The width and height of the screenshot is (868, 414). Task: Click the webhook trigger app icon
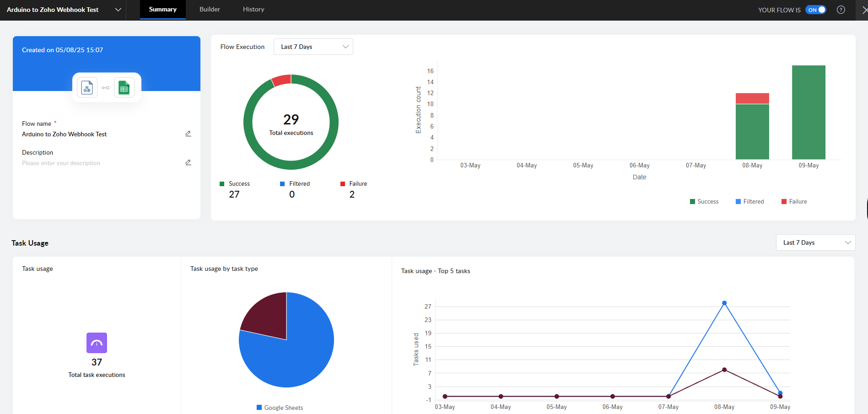coord(87,87)
